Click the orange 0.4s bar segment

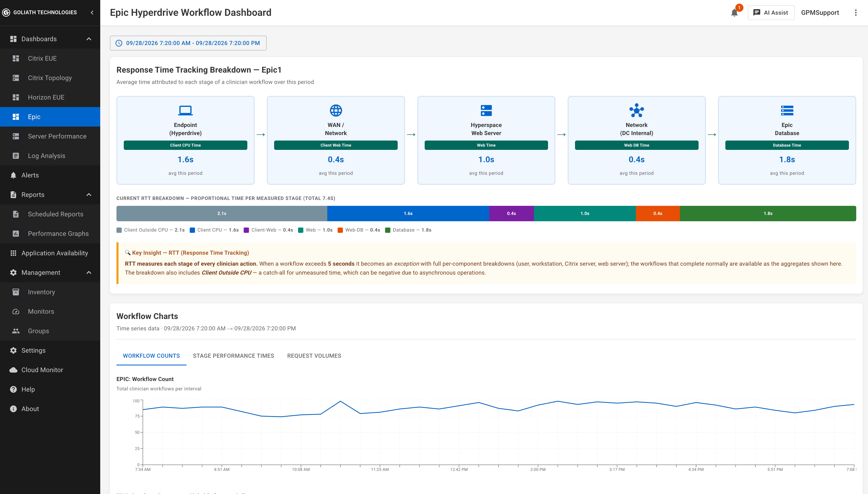(x=658, y=213)
